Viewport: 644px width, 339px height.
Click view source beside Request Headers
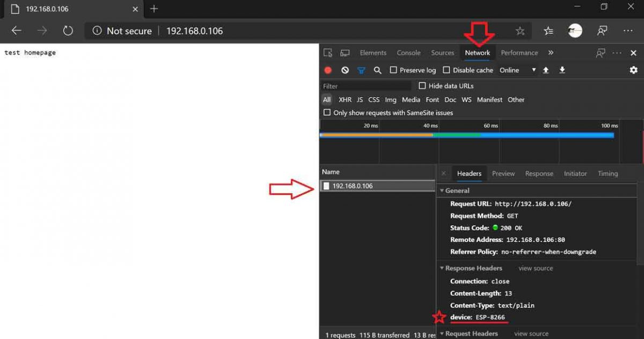click(531, 334)
